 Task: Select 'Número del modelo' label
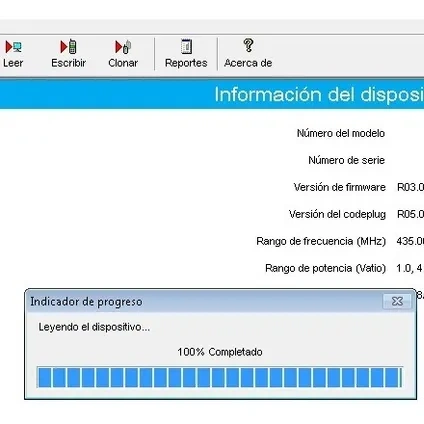coord(341,133)
